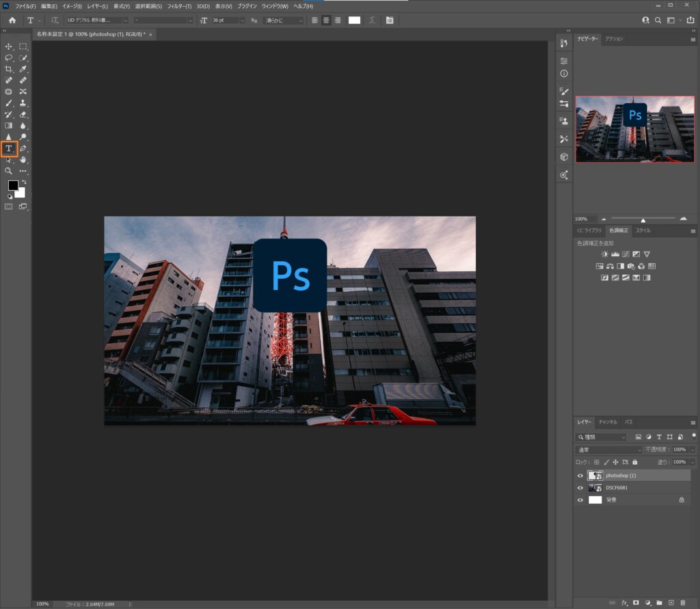Image resolution: width=700 pixels, height=609 pixels.
Task: Switch to the アクション tab
Action: pos(614,39)
